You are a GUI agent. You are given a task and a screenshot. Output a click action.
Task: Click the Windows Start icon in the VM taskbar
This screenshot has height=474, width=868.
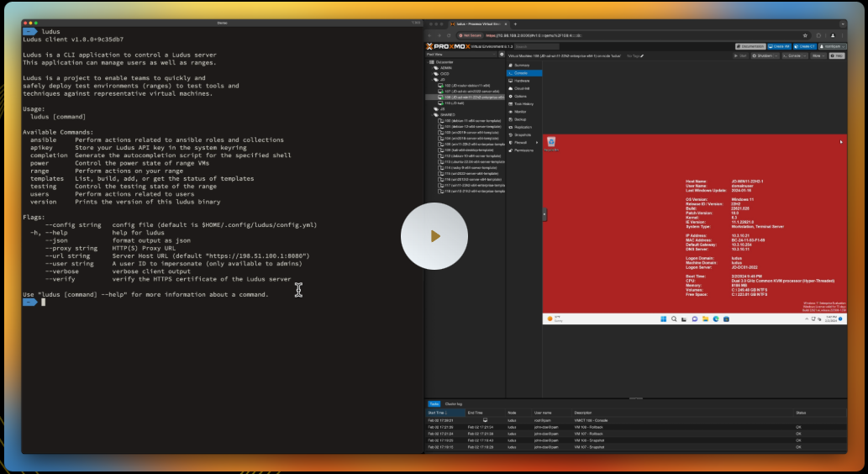click(x=662, y=319)
